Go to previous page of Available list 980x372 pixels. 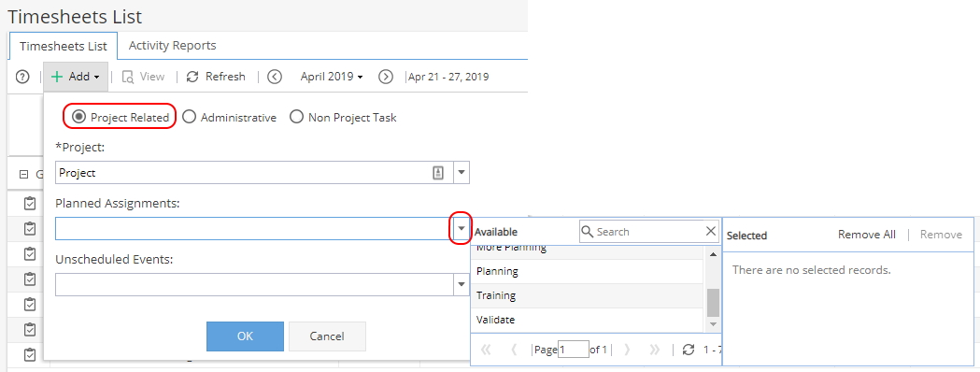point(514,350)
